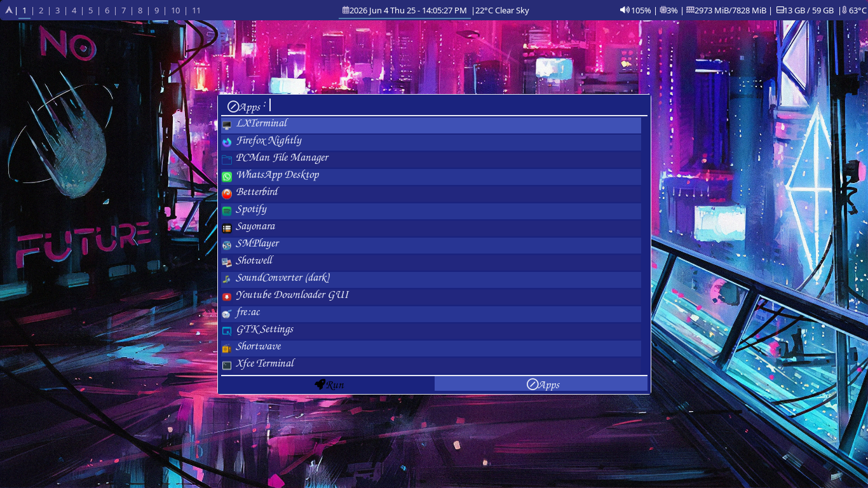The image size is (868, 488).
Task: Click the GTK Settings icon
Action: [227, 331]
